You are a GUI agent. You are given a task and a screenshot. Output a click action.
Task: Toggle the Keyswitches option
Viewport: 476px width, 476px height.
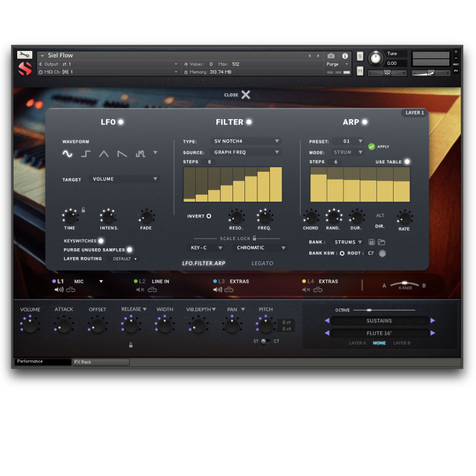[x=101, y=241]
